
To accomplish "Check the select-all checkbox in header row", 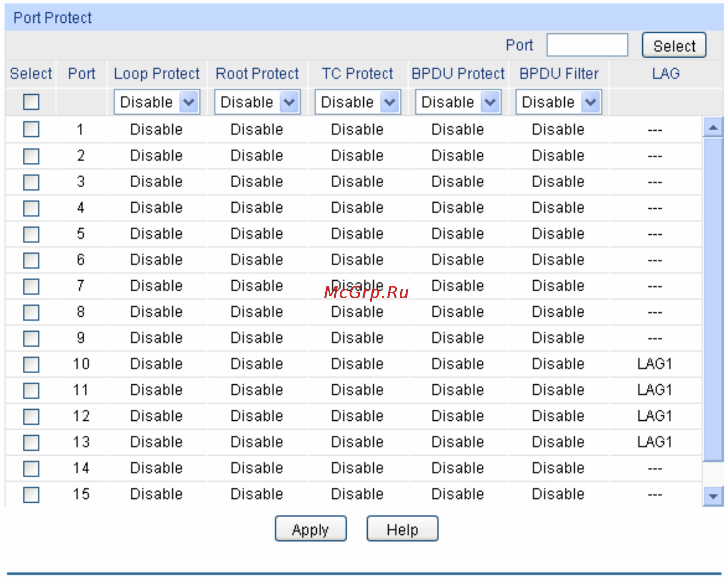I will click(x=31, y=102).
